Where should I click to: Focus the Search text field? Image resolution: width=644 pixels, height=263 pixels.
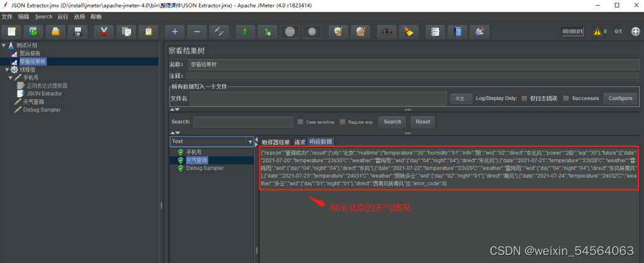pos(242,122)
